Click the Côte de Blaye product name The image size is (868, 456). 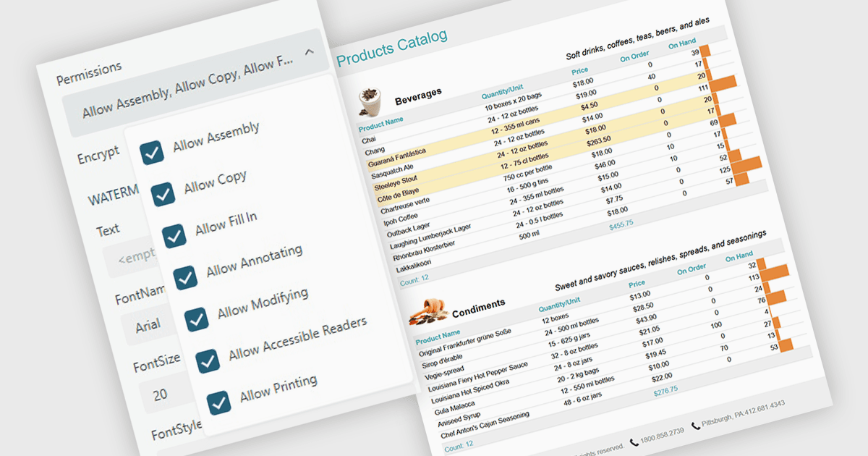397,196
